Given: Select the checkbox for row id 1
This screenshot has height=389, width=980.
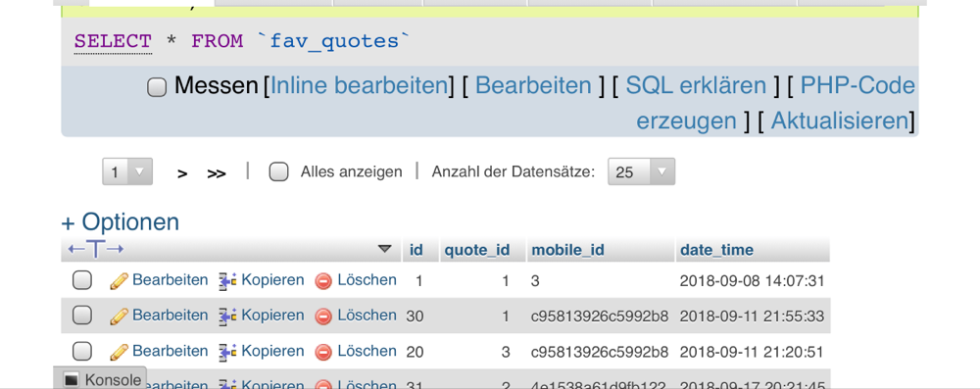Looking at the screenshot, I should point(82,281).
